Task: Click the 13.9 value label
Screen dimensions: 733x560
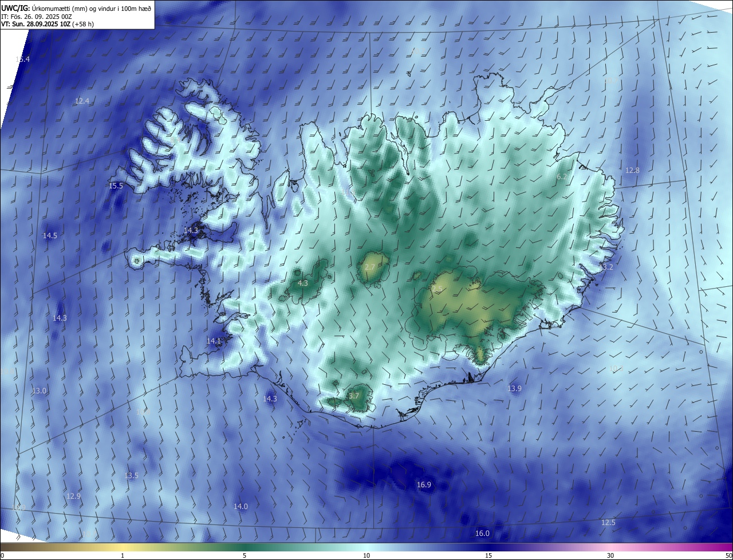Action: pyautogui.click(x=514, y=389)
